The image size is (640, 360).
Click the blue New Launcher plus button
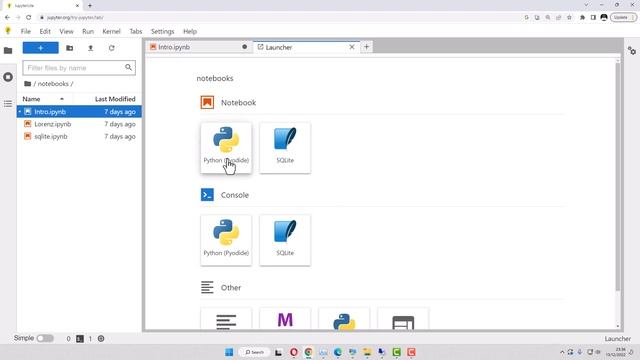point(40,48)
